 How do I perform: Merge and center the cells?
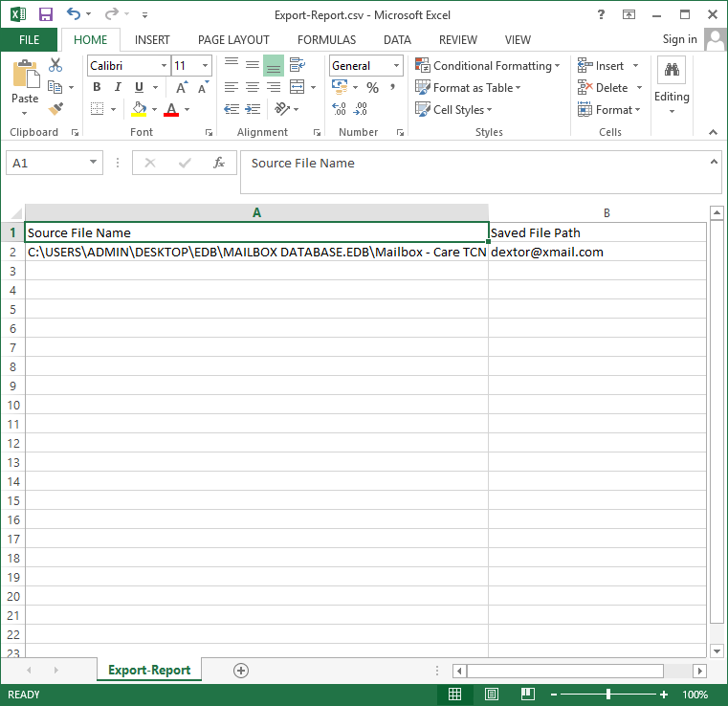(x=298, y=87)
